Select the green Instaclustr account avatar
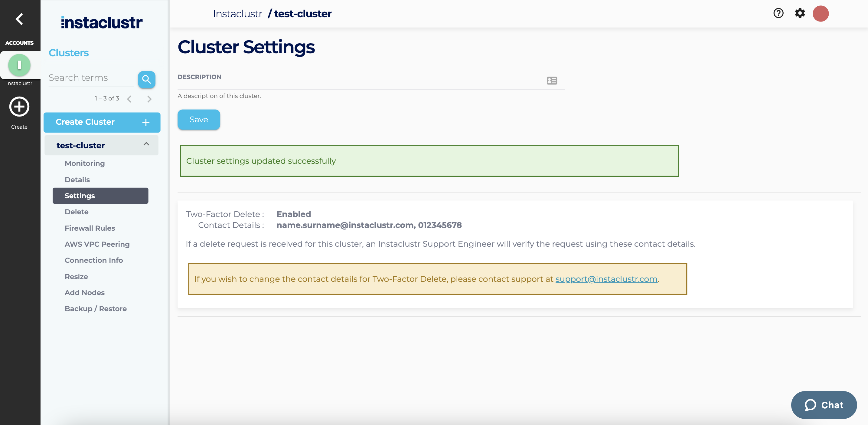The height and width of the screenshot is (425, 868). click(x=19, y=65)
